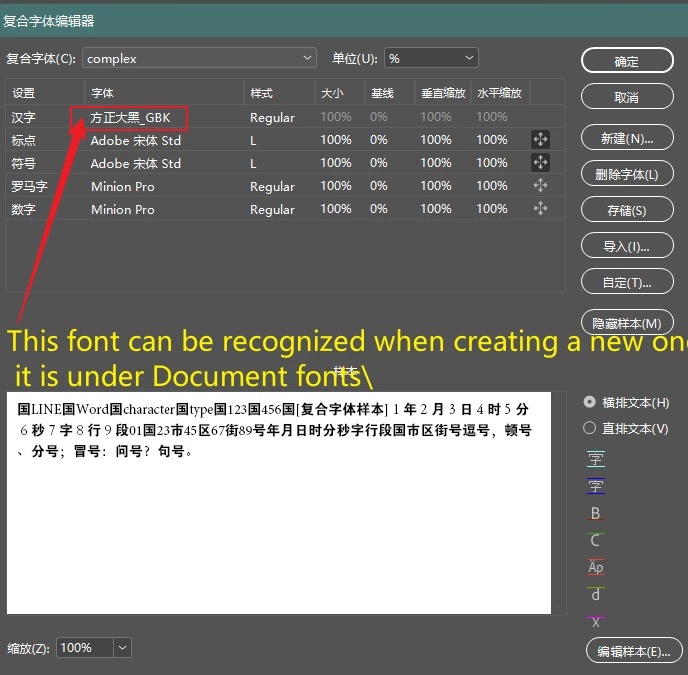
Task: Click Regular style in 汉字 row
Action: click(272, 118)
